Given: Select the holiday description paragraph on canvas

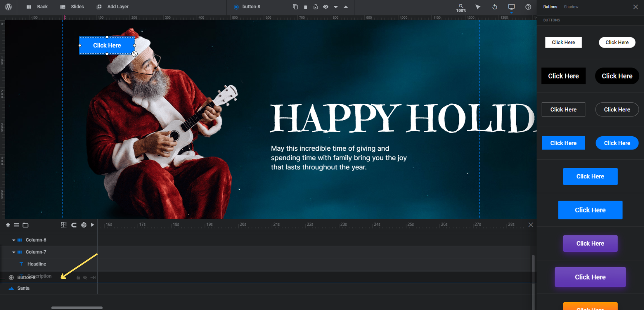Looking at the screenshot, I should click(339, 158).
